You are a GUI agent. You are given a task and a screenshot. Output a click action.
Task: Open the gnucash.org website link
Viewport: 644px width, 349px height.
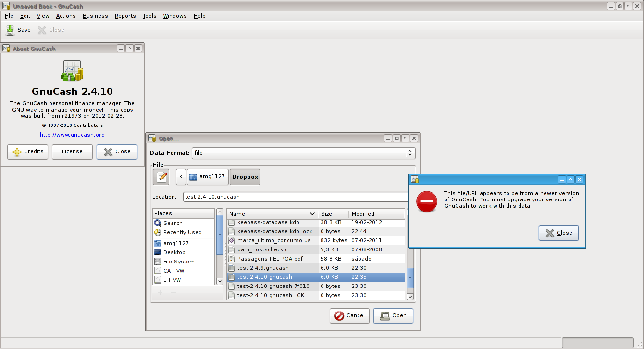point(72,135)
